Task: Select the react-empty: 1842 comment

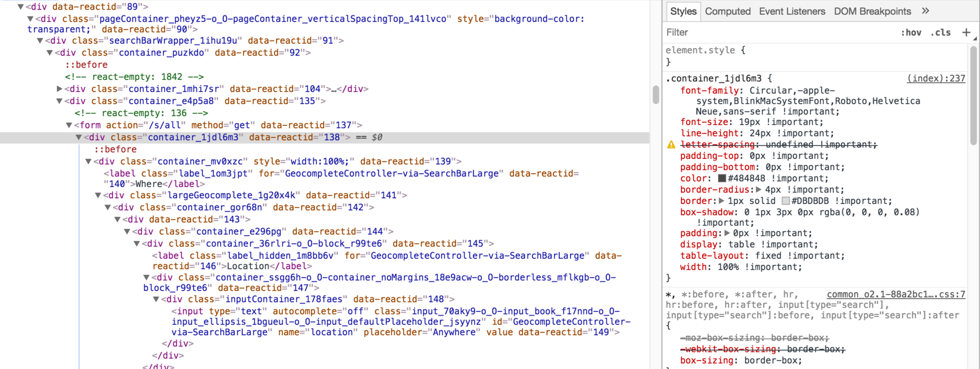Action: click(134, 77)
